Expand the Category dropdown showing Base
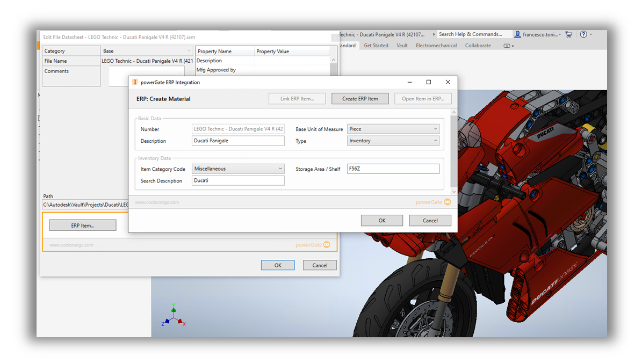Viewport: 642px width, 364px height. (189, 50)
